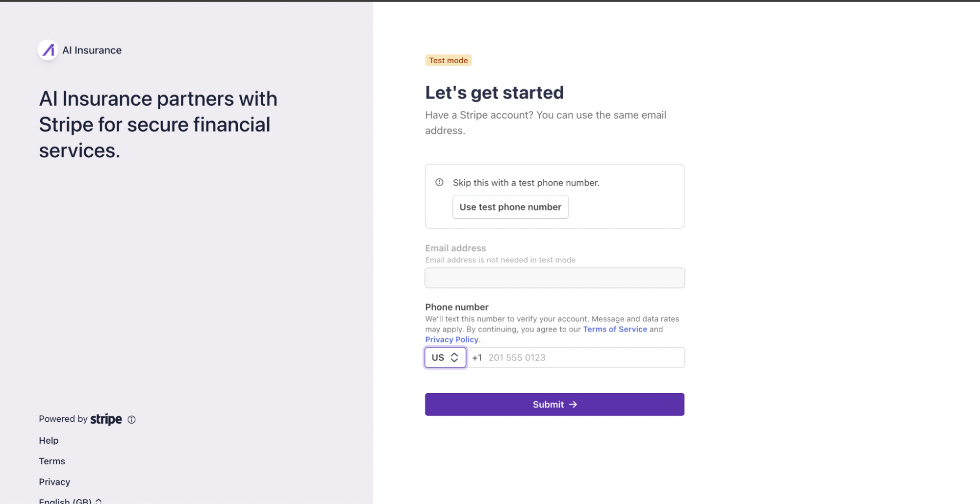980x504 pixels.
Task: Click the phone number input field
Action: point(576,358)
